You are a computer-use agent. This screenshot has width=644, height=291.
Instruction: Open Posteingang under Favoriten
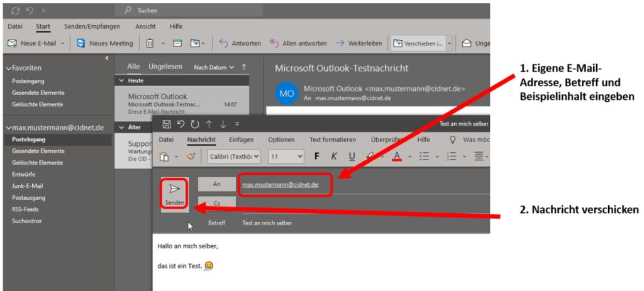tap(28, 81)
